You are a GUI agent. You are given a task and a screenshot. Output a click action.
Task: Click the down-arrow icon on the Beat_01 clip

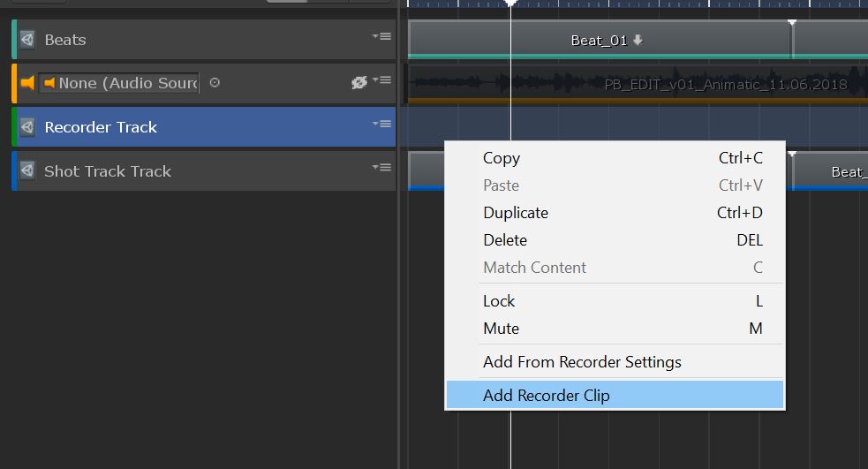click(638, 41)
